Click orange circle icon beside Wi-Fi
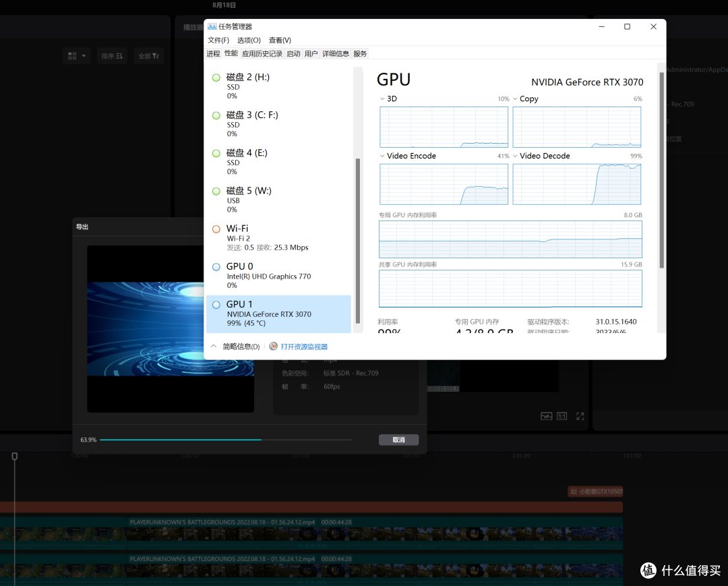The image size is (728, 586). coord(216,229)
